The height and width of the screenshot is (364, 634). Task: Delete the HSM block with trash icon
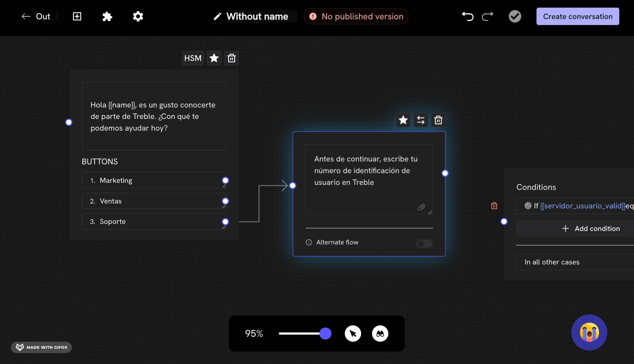tap(231, 58)
